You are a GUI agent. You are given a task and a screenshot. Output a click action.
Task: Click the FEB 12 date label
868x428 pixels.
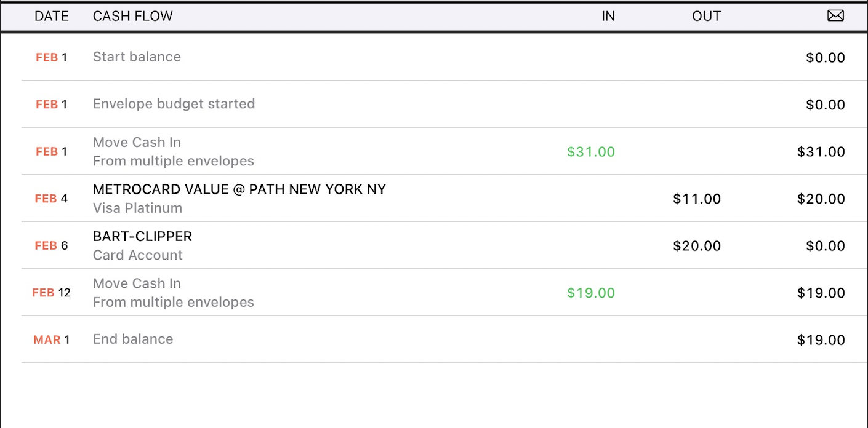(x=52, y=293)
